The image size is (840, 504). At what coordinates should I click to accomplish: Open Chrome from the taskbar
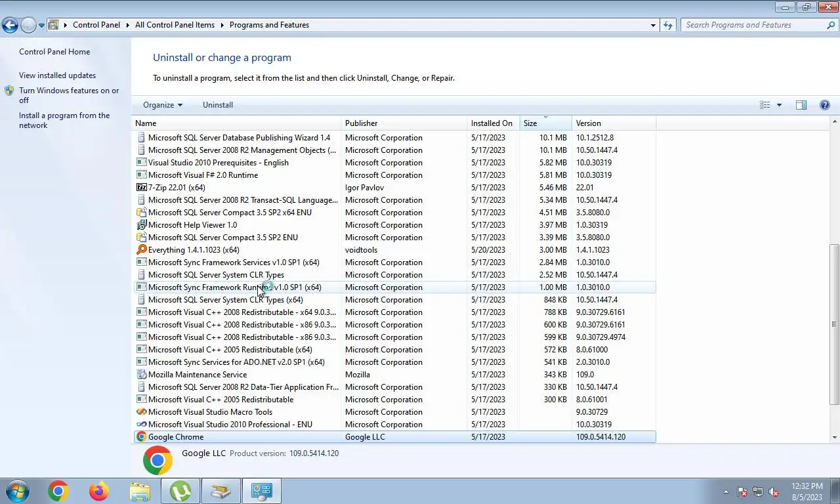coord(58,491)
